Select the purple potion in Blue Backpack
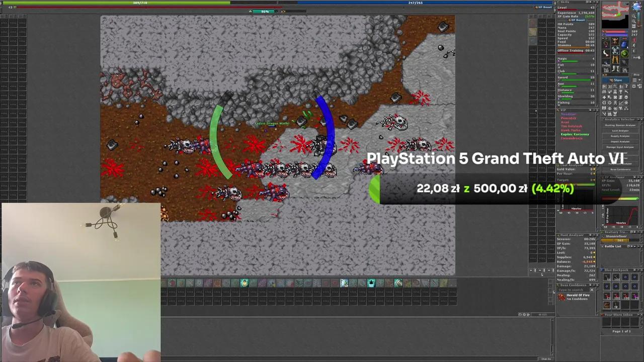644x362 pixels. pos(635,296)
